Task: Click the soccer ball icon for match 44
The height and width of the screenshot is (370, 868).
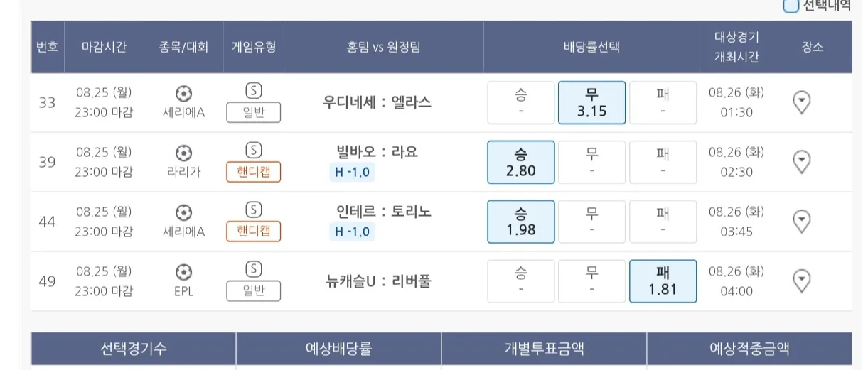Action: 183,212
